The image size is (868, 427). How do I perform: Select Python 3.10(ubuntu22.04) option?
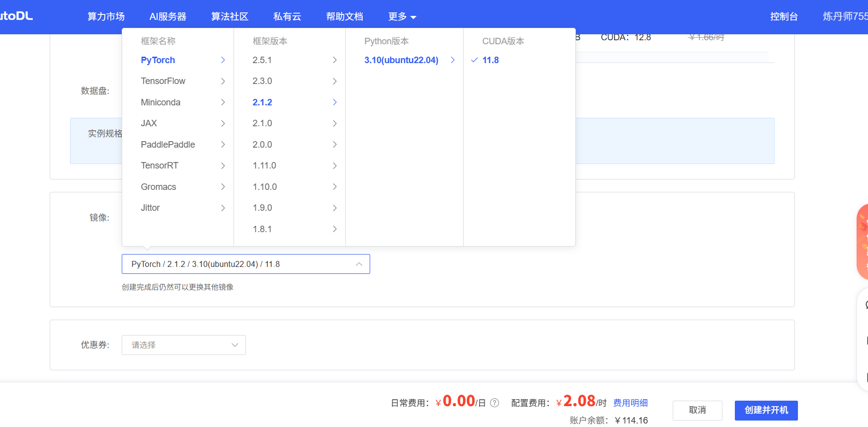pos(401,60)
